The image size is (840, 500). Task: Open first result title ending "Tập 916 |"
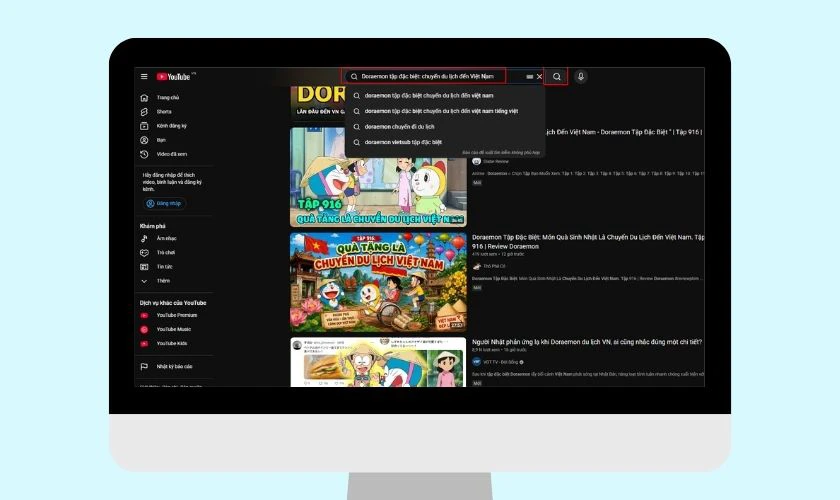pos(624,132)
